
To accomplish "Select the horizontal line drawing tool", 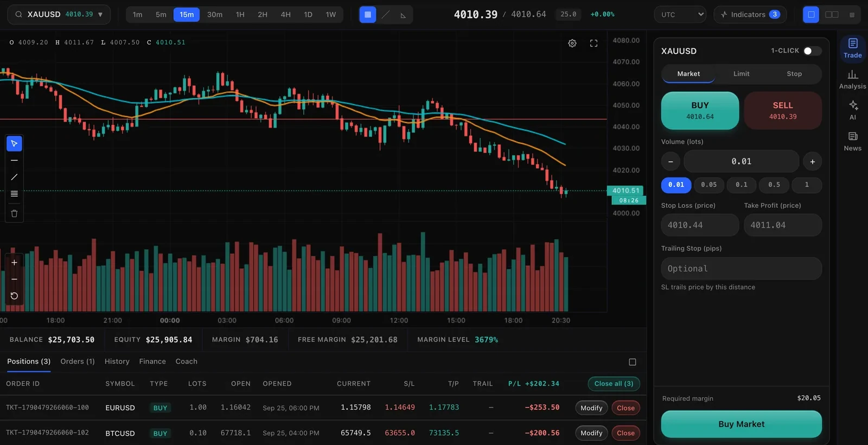I will 14,161.
